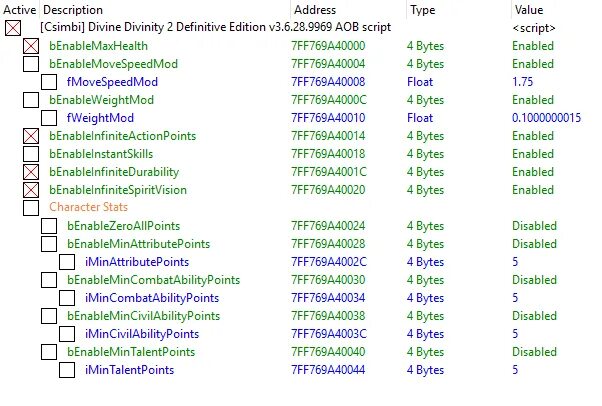The height and width of the screenshot is (406, 602).
Task: Select bEnableMinAttributePoints description
Action: (139, 244)
